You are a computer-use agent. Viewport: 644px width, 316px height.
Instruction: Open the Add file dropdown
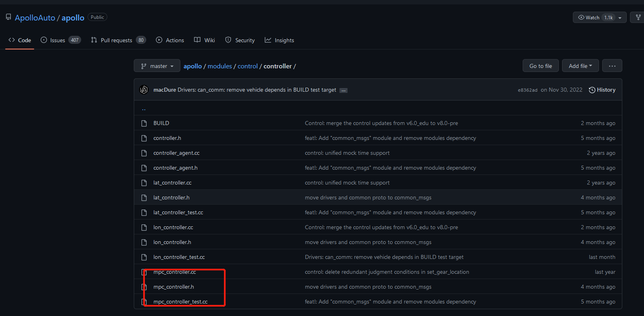click(x=581, y=66)
